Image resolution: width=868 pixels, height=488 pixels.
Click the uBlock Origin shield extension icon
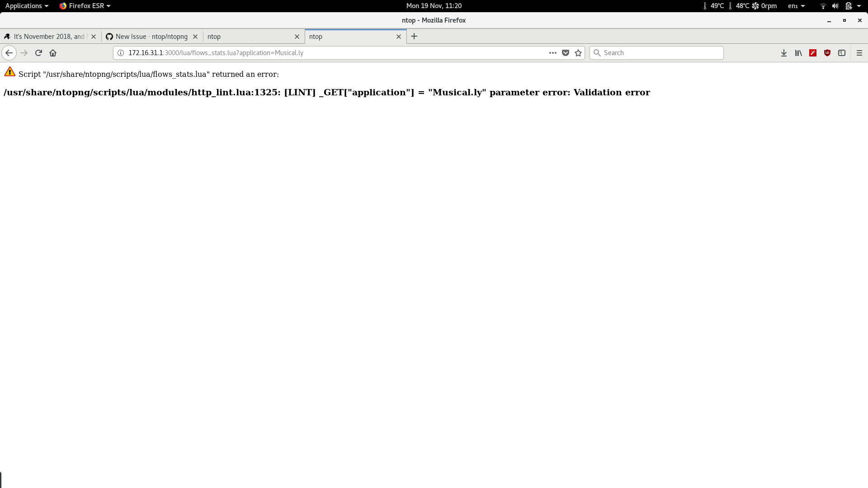pyautogui.click(x=828, y=53)
